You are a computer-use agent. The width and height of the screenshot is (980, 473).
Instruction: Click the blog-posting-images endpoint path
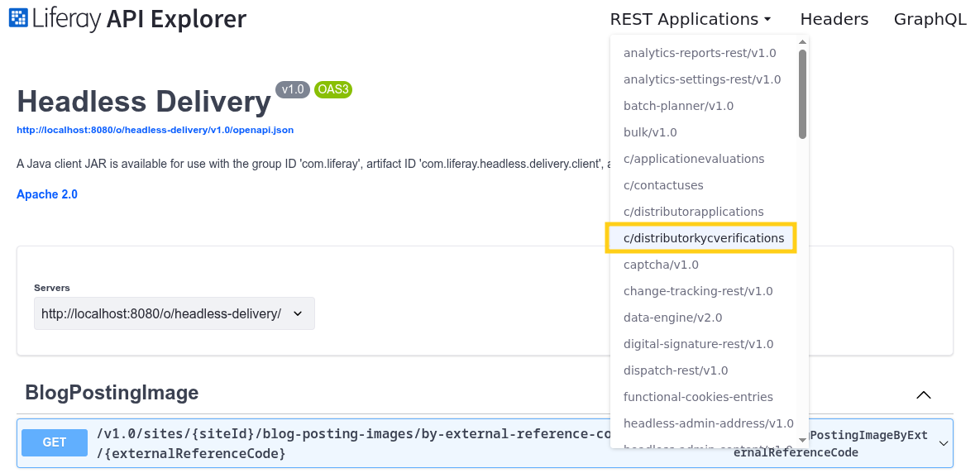point(353,443)
